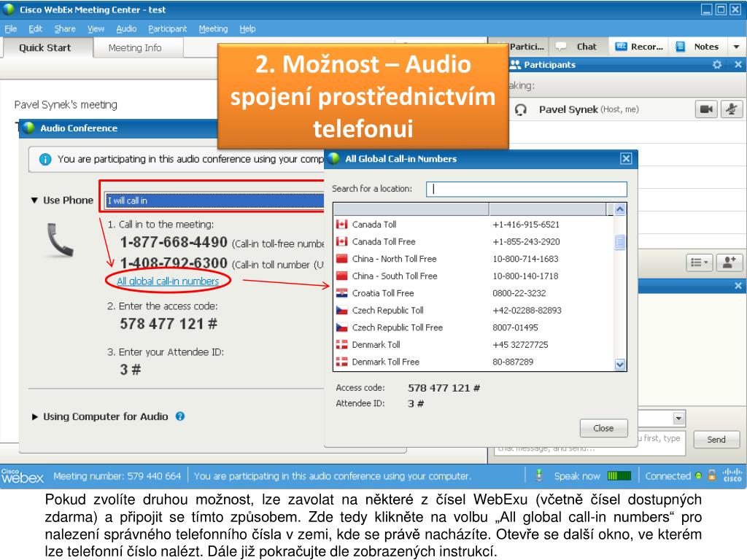Expand Using Computer for Audio section
The image size is (747, 560).
pos(34,416)
